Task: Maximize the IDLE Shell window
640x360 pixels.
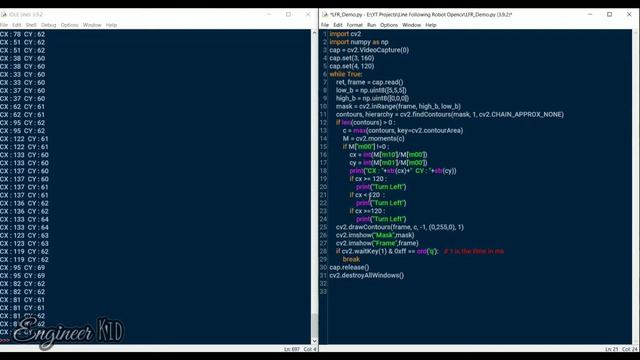Action: point(289,14)
